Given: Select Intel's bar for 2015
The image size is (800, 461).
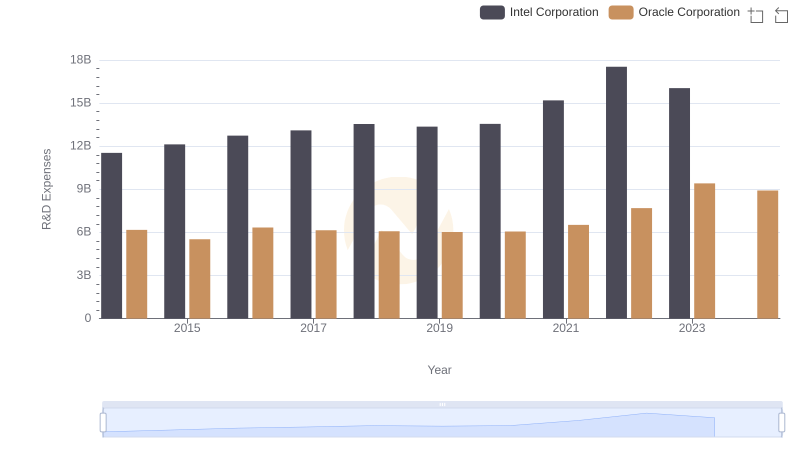Looking at the screenshot, I should pos(174,232).
